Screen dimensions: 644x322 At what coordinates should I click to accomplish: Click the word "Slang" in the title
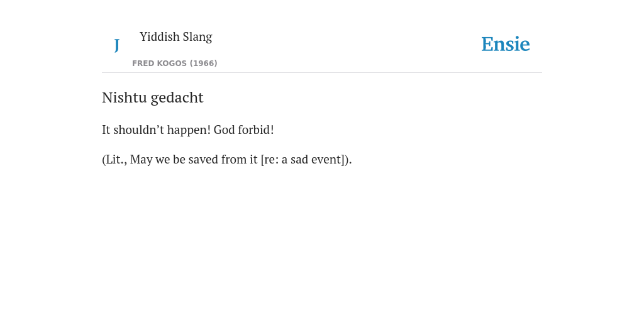tap(197, 37)
